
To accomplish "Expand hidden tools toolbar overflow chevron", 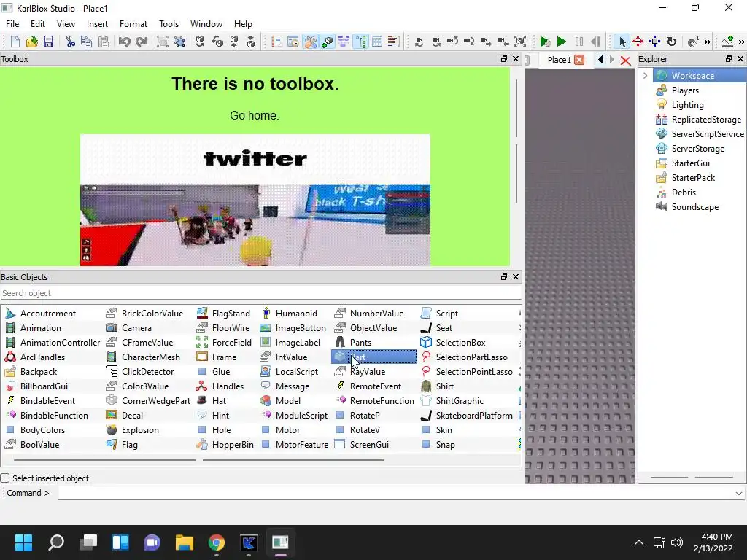I will click(x=708, y=42).
